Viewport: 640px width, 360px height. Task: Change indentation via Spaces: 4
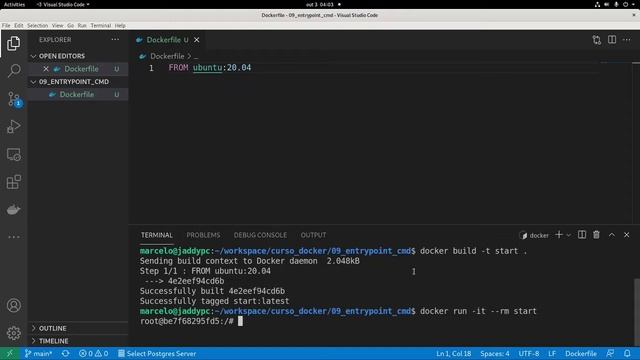coord(495,353)
